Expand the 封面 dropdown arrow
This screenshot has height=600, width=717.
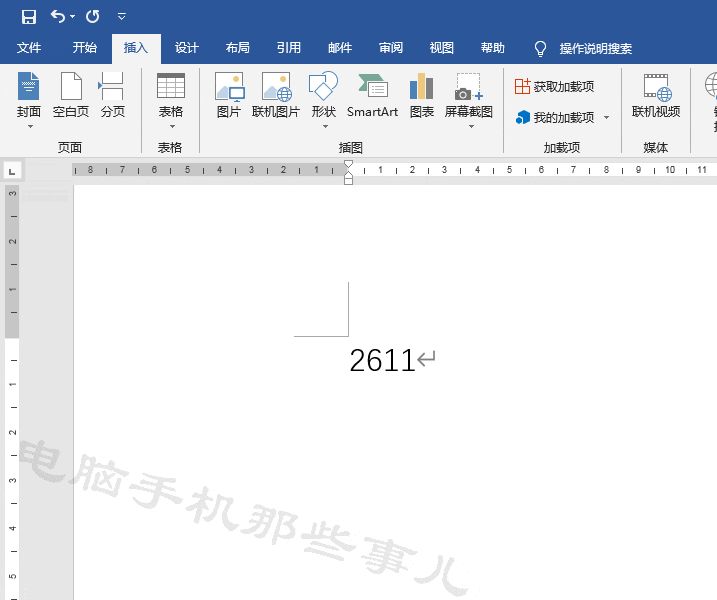(x=30, y=127)
